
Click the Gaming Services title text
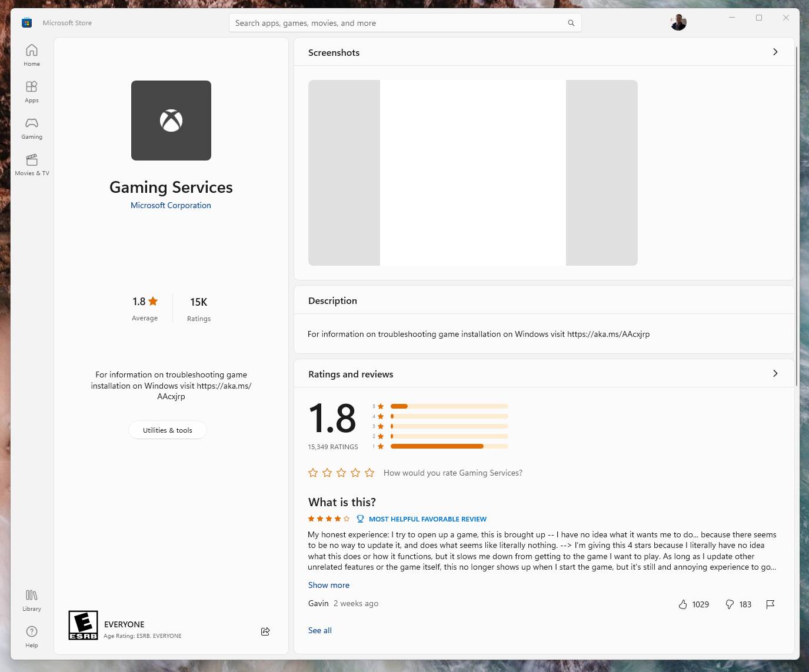171,187
